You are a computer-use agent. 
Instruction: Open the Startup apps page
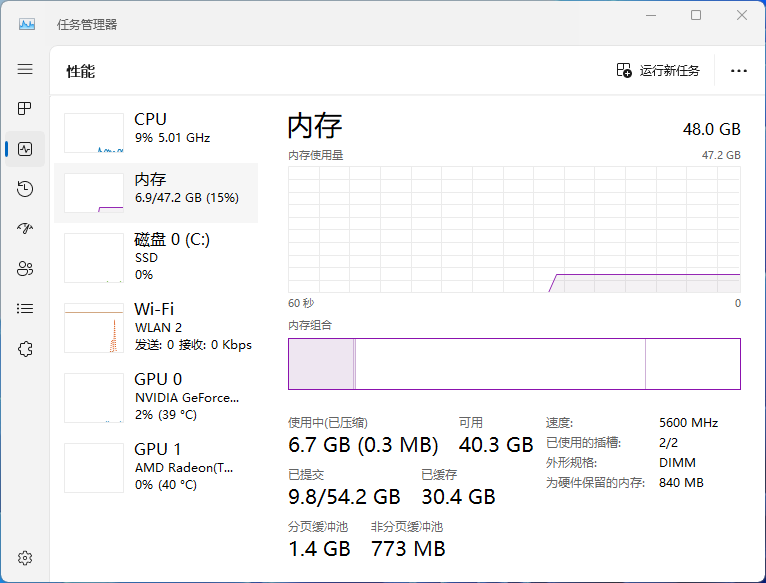pos(25,228)
